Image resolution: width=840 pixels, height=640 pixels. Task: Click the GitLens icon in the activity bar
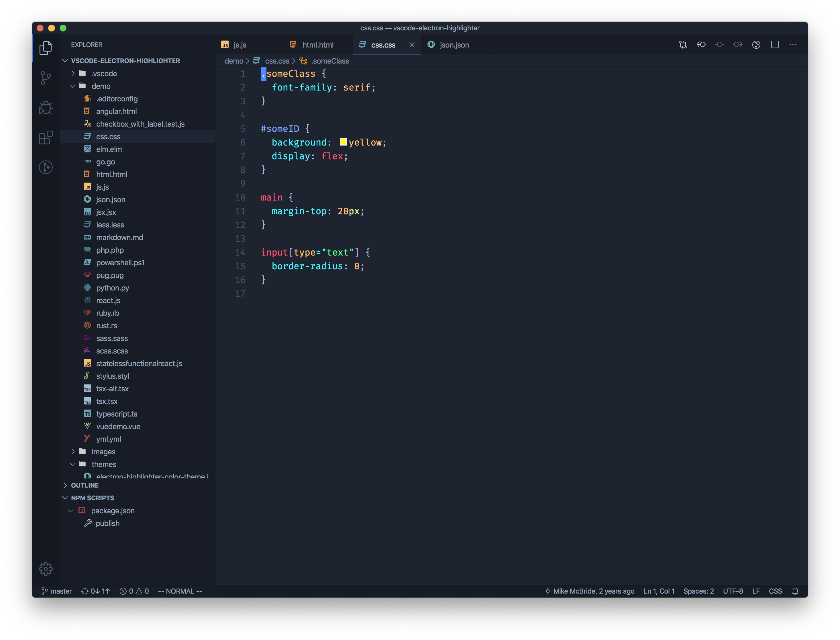[46, 167]
